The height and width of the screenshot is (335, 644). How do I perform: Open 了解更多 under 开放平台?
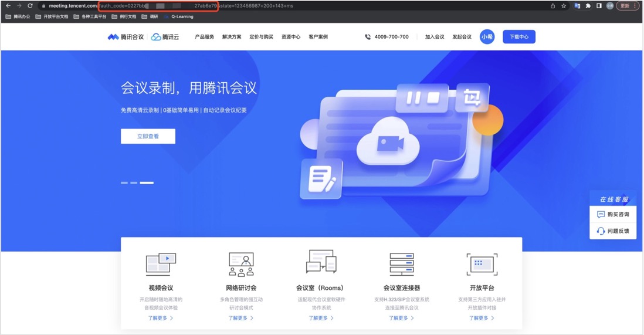482,318
